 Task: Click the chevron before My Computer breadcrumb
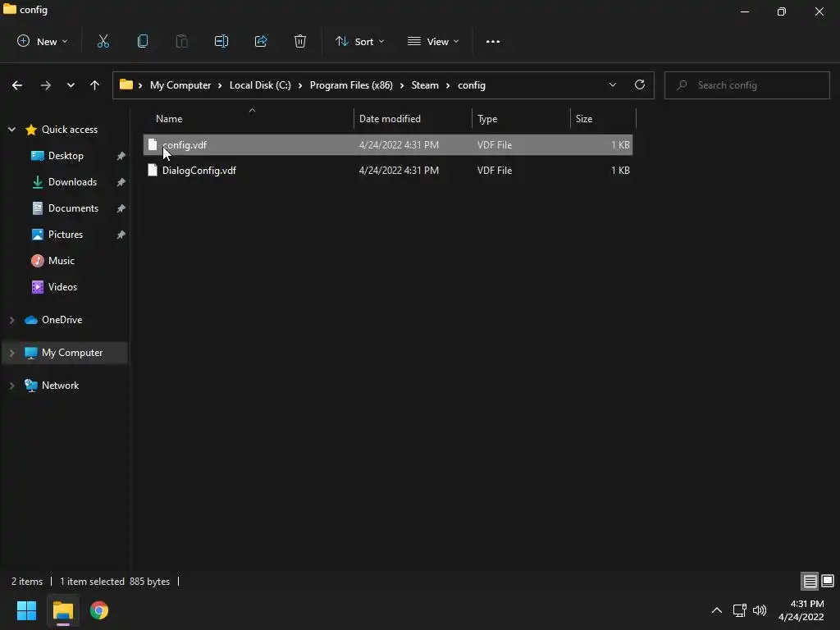point(140,85)
